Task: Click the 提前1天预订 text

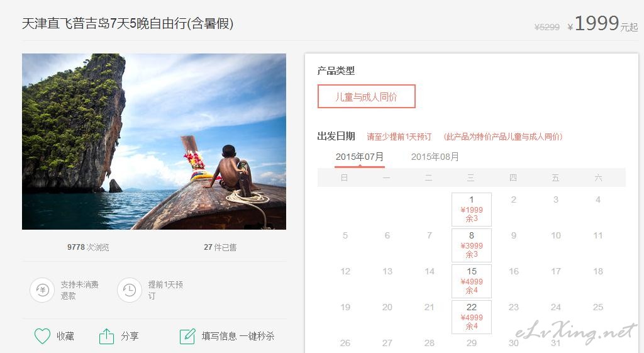Action: 165,290
